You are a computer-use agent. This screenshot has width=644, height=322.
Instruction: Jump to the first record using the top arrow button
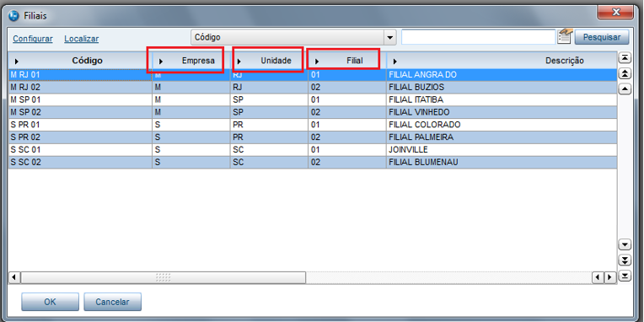point(625,58)
